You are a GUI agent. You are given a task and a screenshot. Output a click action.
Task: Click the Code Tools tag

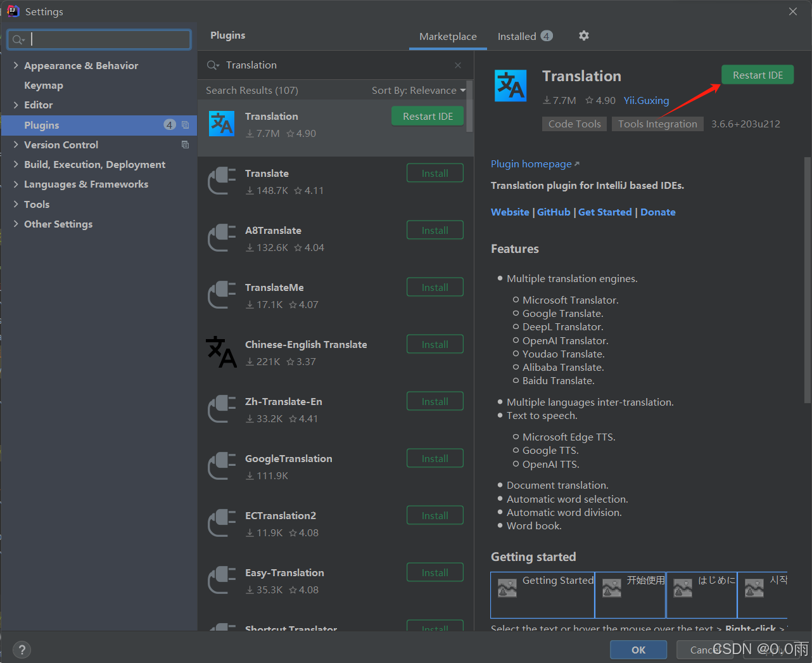point(574,124)
